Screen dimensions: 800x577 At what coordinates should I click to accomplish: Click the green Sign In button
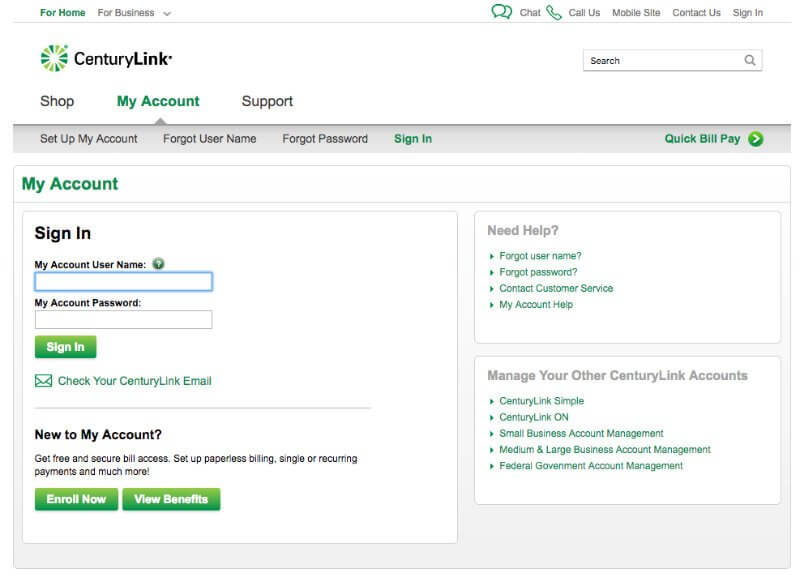coord(65,347)
